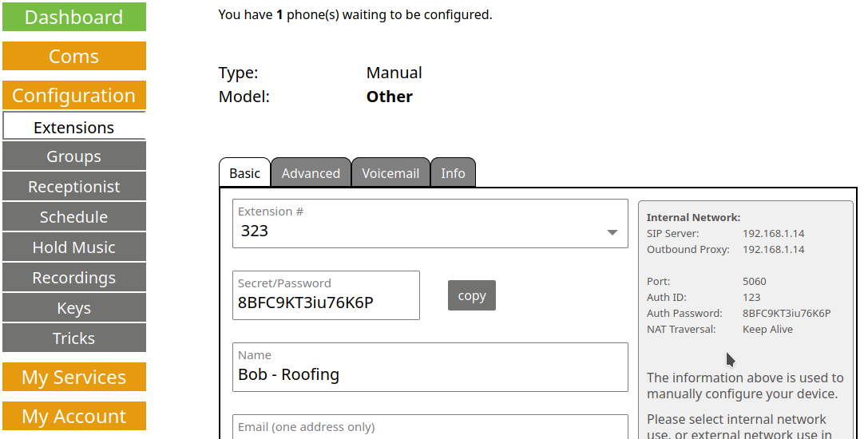Screen dimensions: 868x439
Task: Go to Hold Music settings
Action: tap(73, 247)
